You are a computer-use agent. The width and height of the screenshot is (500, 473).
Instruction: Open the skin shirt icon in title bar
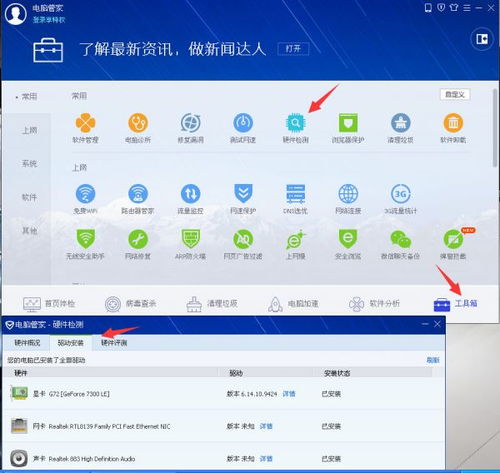454,7
